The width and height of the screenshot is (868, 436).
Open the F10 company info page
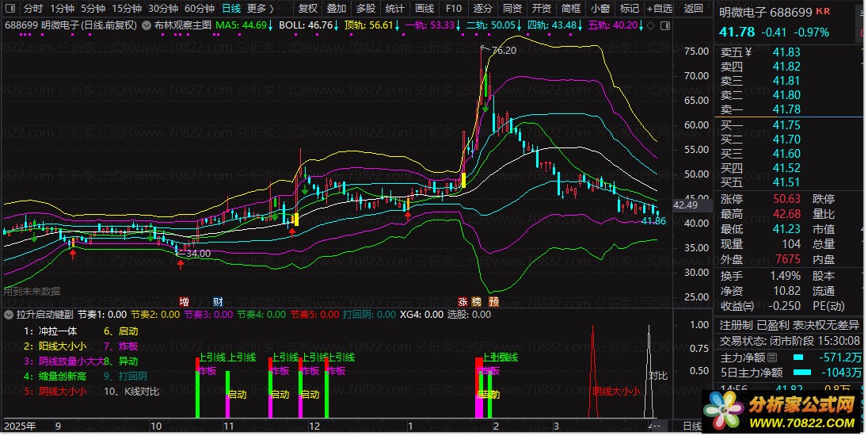[453, 9]
